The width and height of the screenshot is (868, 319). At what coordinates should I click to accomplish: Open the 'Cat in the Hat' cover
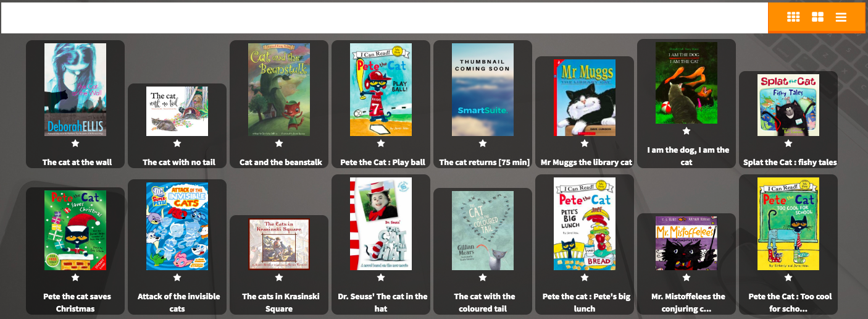(381, 224)
